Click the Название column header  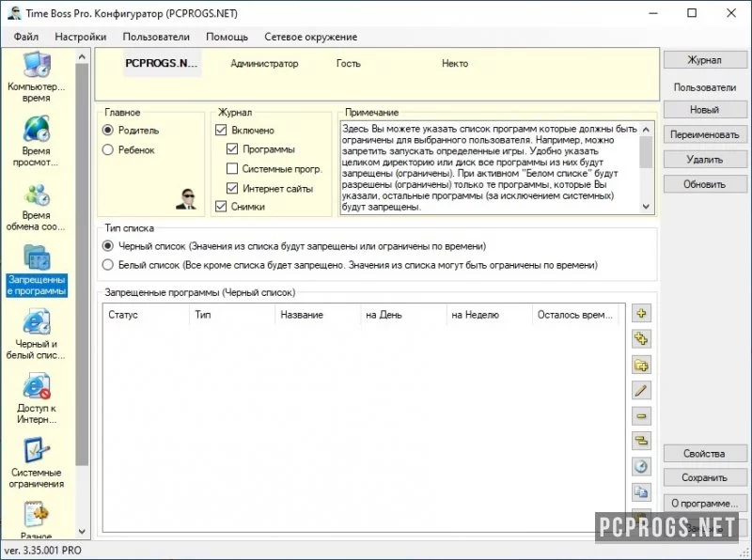coord(318,315)
